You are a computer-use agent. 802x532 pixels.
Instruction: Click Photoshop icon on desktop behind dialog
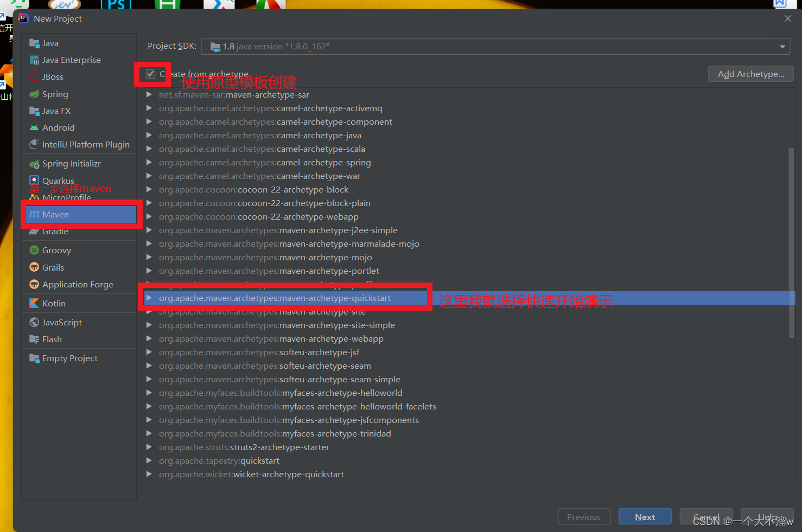(x=116, y=4)
